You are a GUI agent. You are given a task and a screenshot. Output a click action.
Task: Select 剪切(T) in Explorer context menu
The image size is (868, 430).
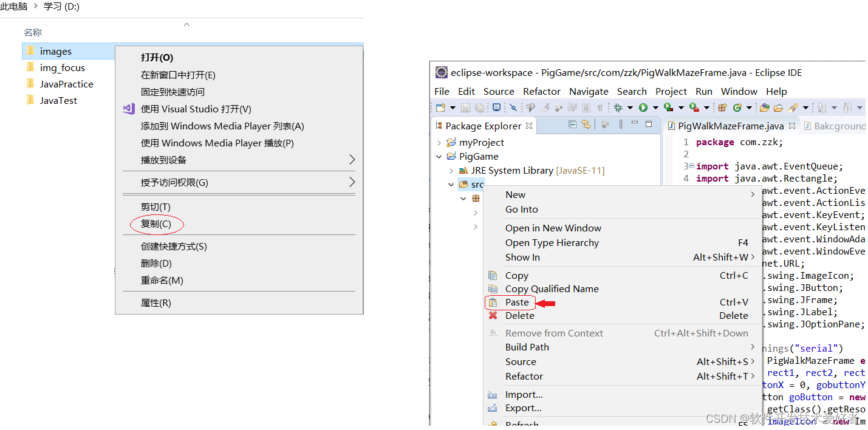pyautogui.click(x=239, y=207)
